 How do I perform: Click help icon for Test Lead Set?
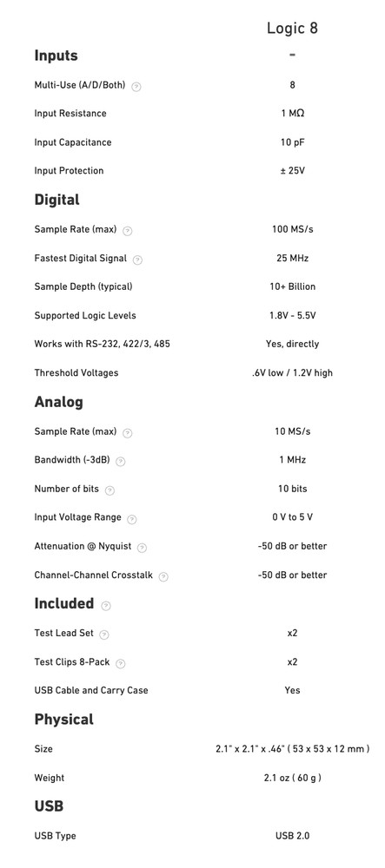[104, 635]
